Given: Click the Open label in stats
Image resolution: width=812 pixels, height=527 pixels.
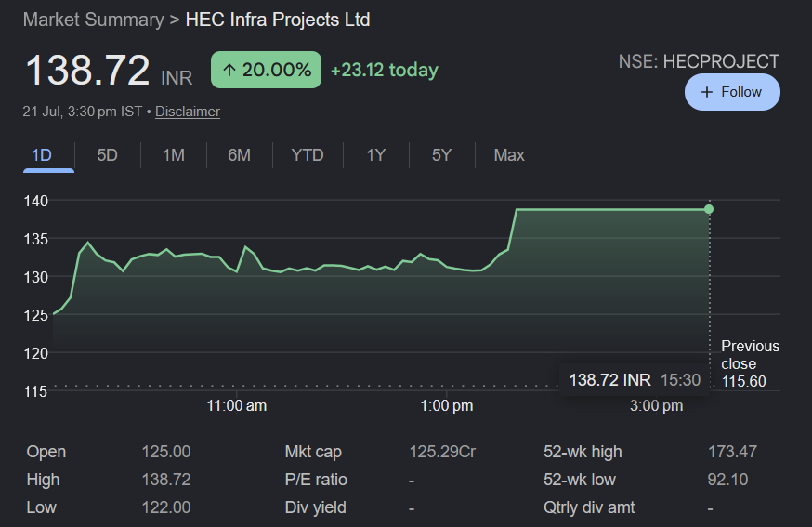Looking at the screenshot, I should pos(46,452).
